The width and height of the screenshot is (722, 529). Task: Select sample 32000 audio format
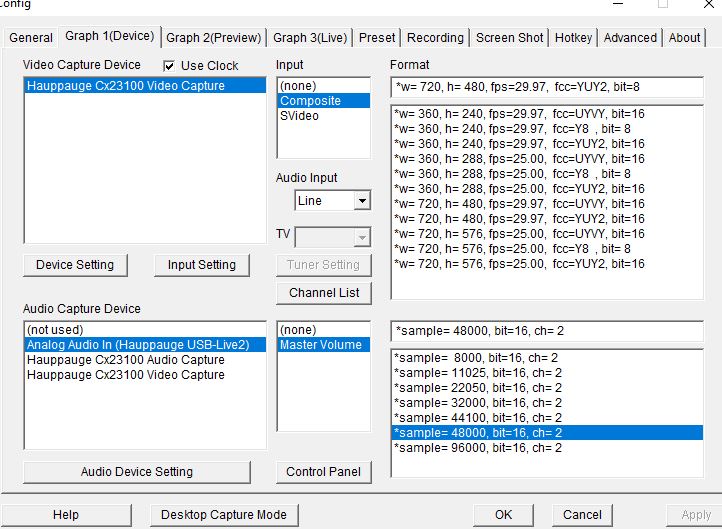click(547, 403)
